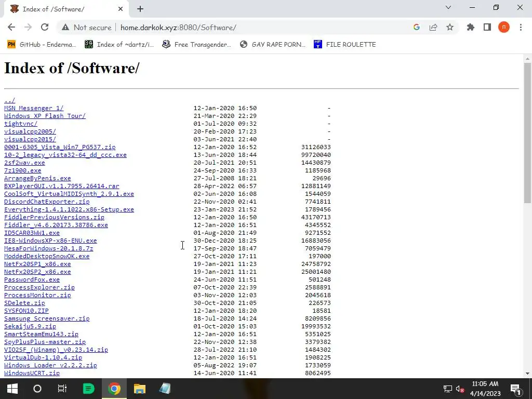Screen dimensions: 532x399
Task: Open Windows Start menu
Action: (x=12, y=389)
